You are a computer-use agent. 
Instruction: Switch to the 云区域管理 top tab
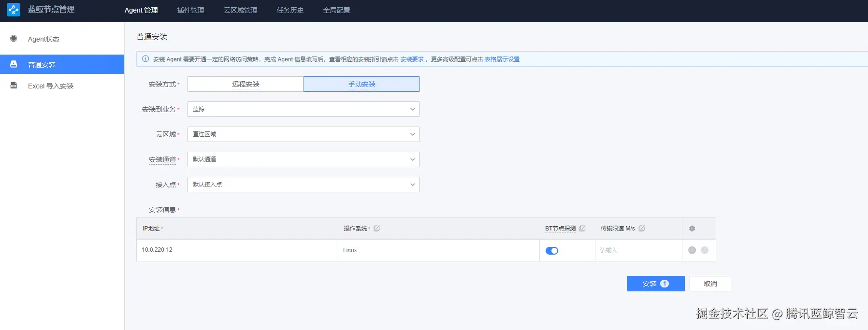240,10
